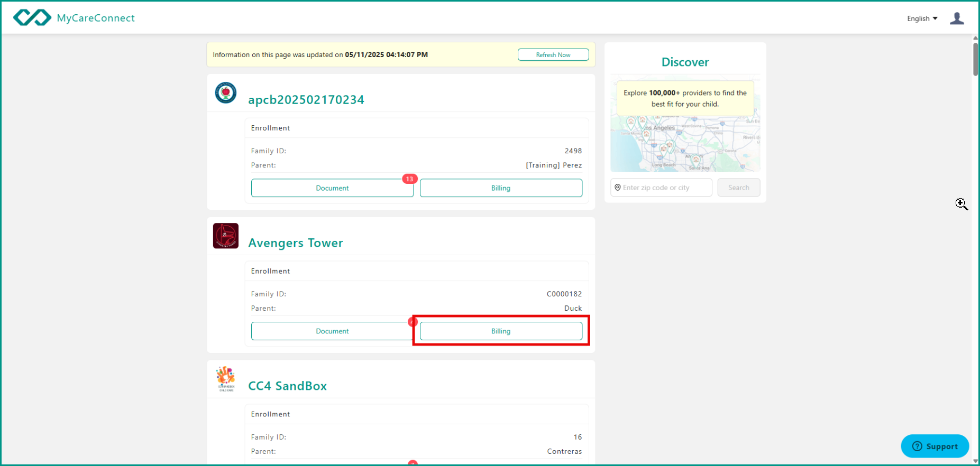Open the Support chat button
980x466 pixels.
point(935,446)
